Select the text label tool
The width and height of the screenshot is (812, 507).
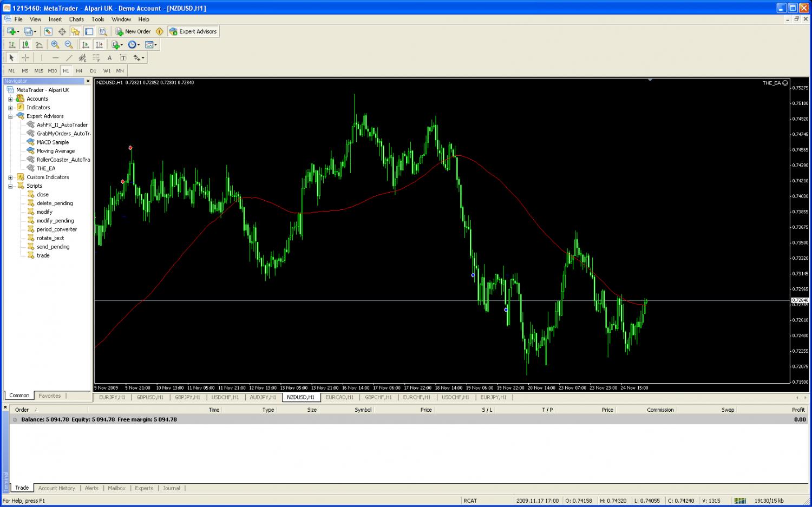(x=123, y=58)
